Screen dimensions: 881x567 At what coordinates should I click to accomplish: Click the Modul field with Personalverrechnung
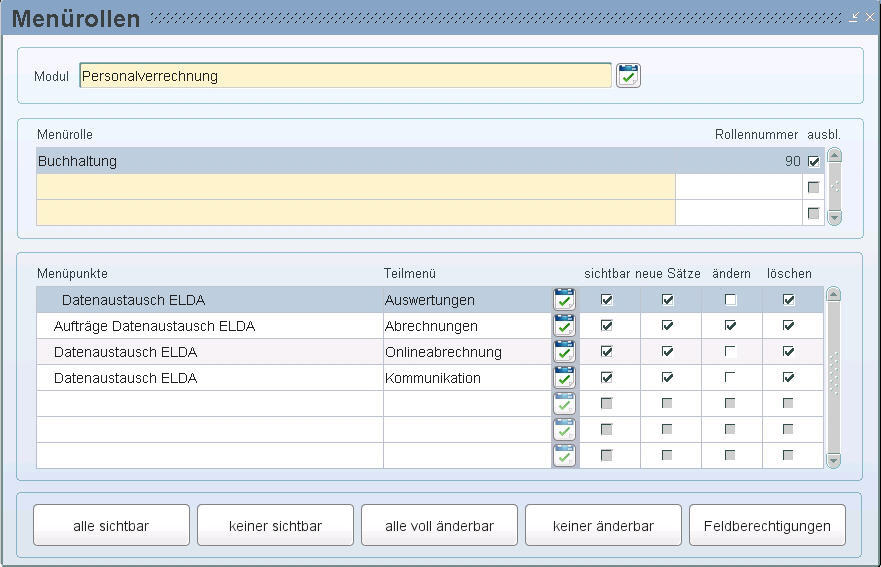click(345, 75)
